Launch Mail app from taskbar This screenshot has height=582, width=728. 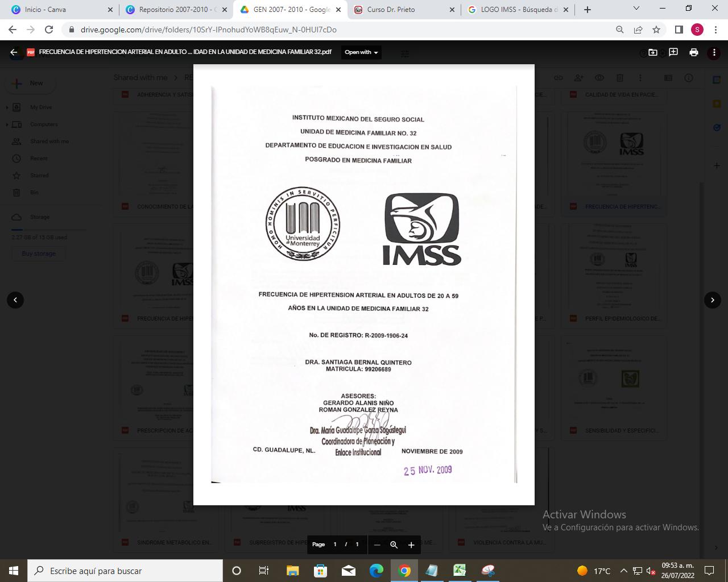[x=349, y=571]
